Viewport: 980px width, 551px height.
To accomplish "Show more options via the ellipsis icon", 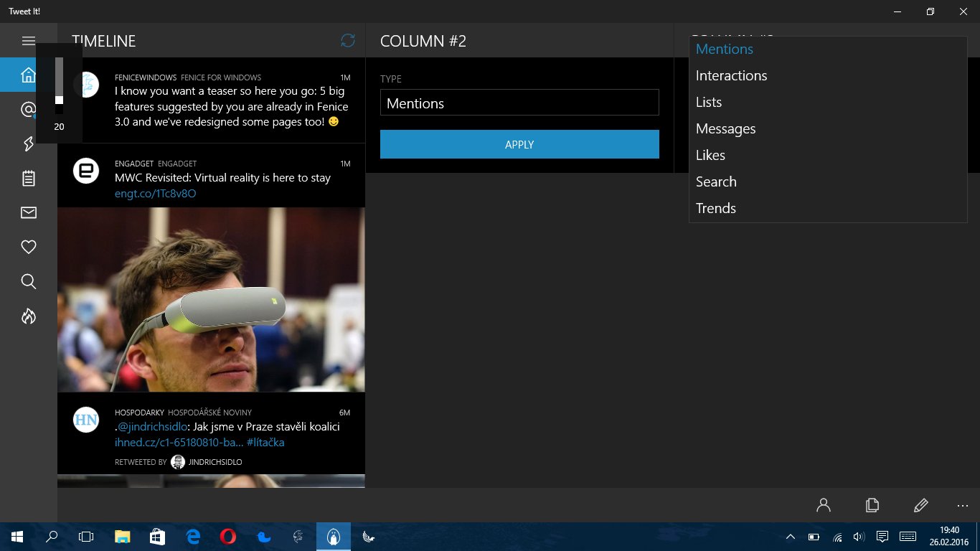I will point(963,505).
